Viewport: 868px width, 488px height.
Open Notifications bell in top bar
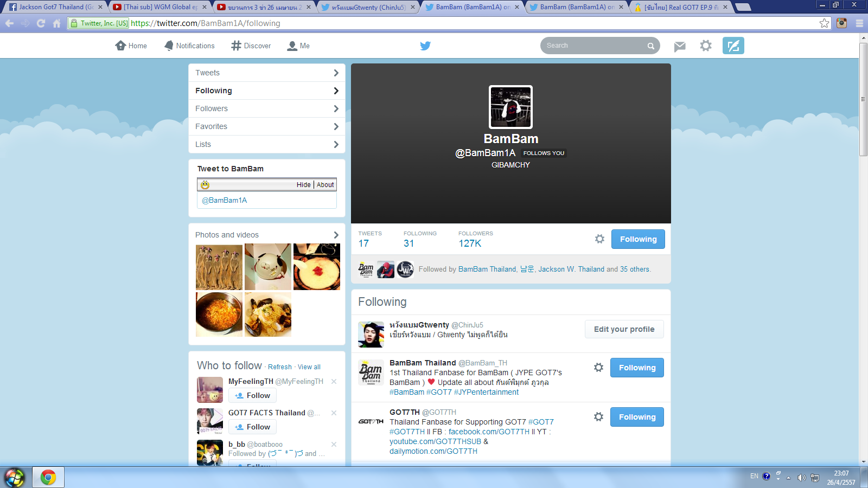[x=189, y=46]
